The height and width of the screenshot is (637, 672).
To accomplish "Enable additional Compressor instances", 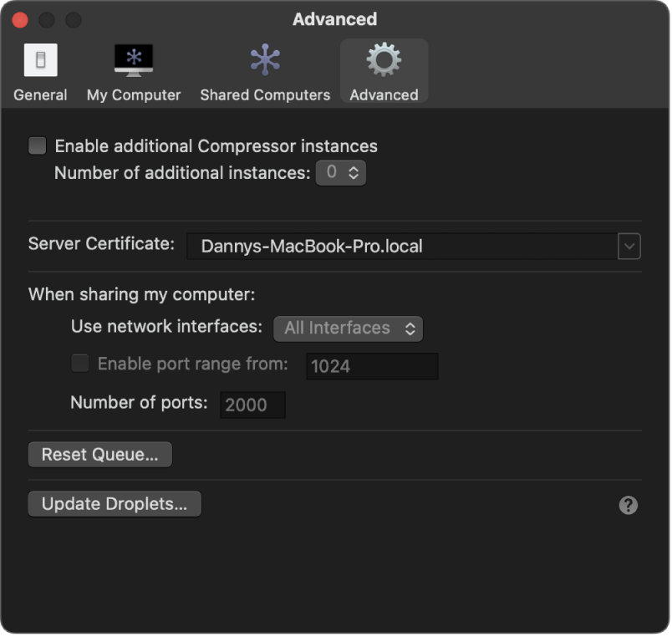I will [37, 145].
